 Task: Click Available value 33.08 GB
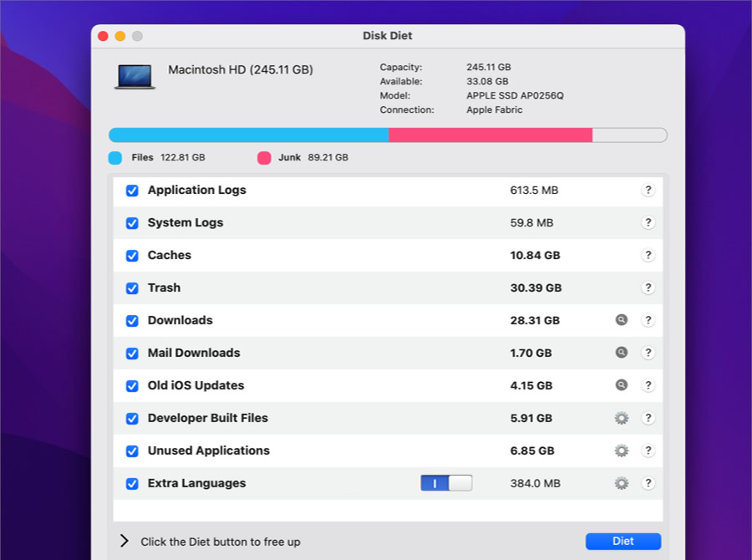(487, 82)
